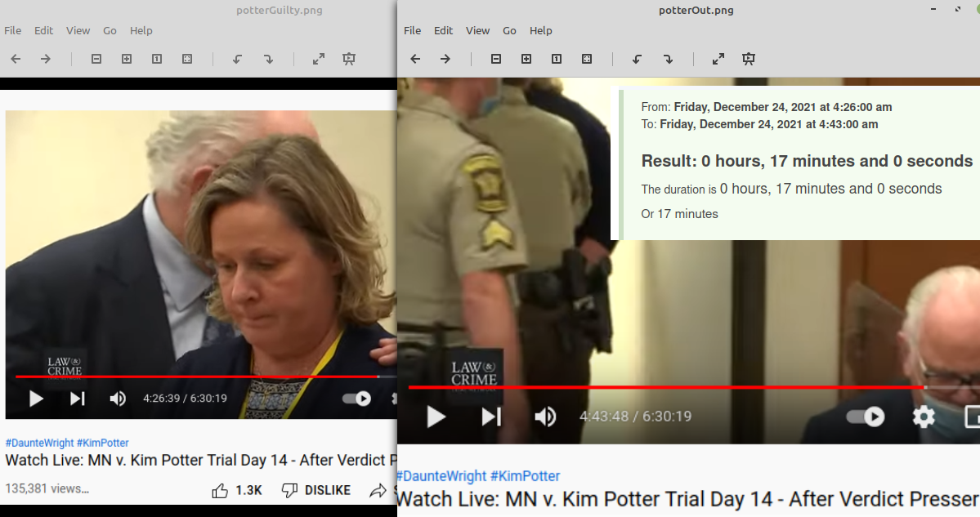Start slideshow in potterGuilty.png window

coord(349,59)
